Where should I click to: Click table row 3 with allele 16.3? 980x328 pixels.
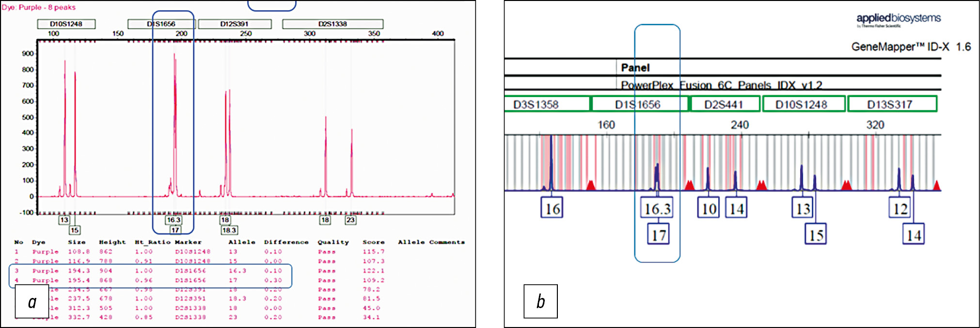coord(150,271)
